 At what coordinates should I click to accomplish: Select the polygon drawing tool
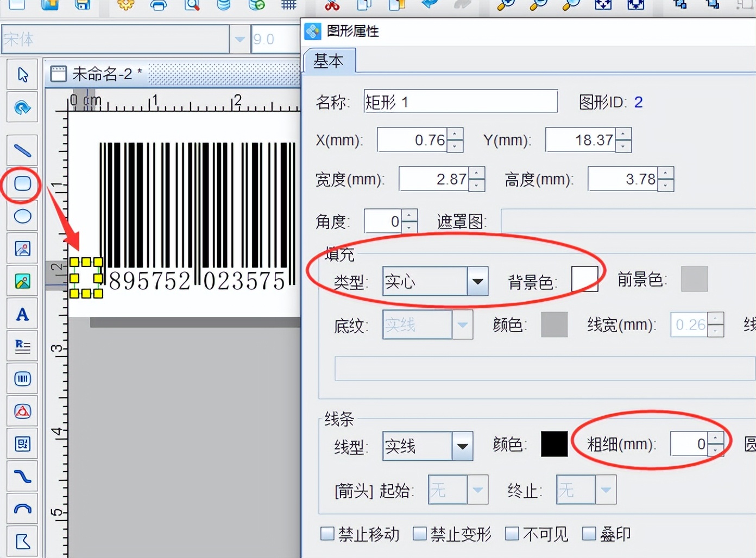pyautogui.click(x=22, y=541)
